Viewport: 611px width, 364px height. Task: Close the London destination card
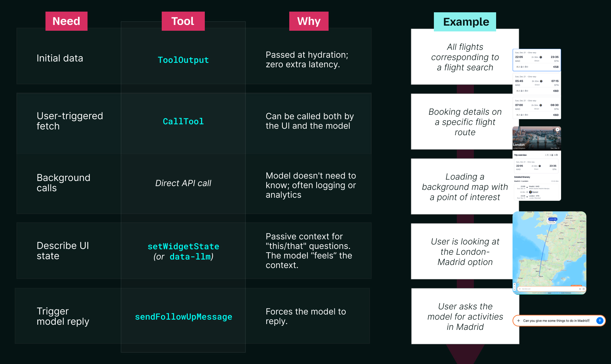[x=558, y=129]
